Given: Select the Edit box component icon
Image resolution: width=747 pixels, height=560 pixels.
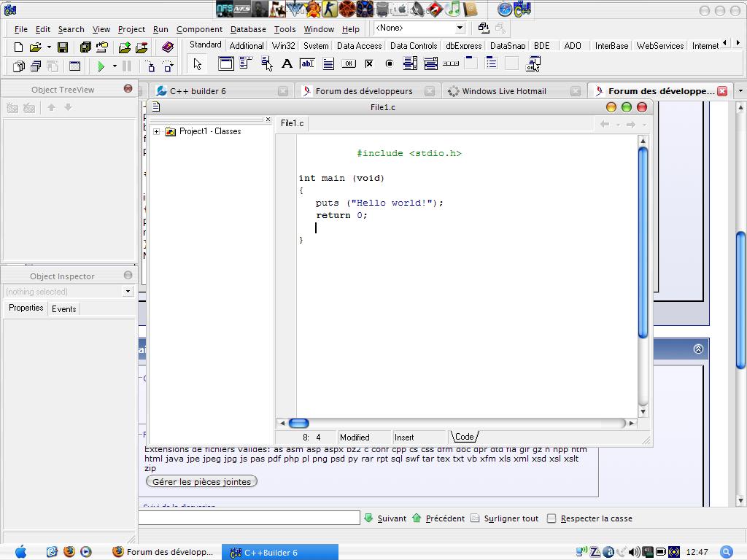Looking at the screenshot, I should [307, 63].
